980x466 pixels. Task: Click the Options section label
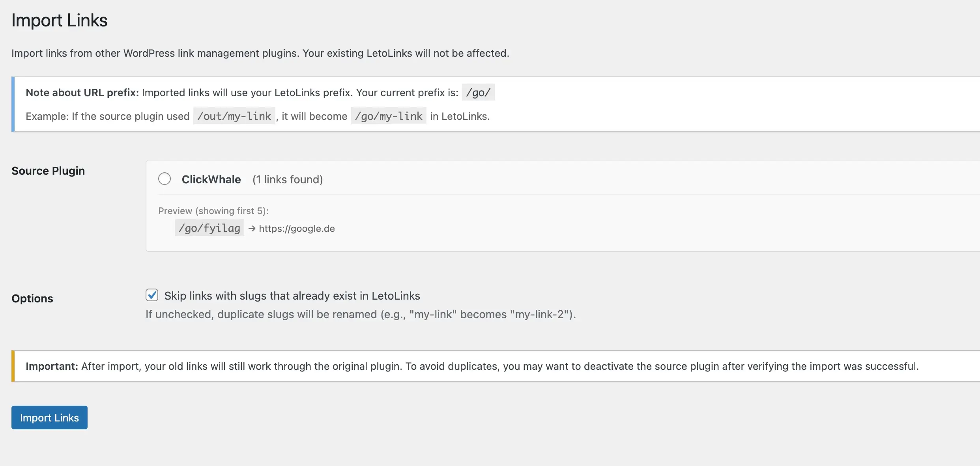32,298
